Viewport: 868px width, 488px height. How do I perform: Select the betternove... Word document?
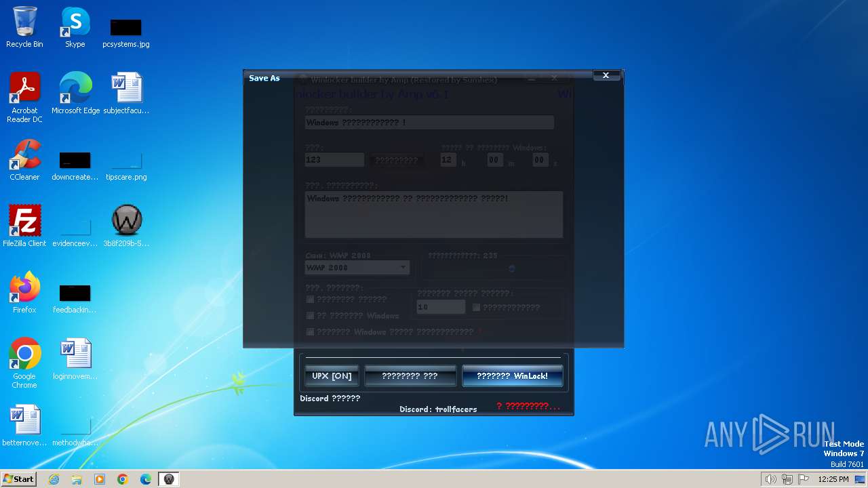tap(24, 425)
